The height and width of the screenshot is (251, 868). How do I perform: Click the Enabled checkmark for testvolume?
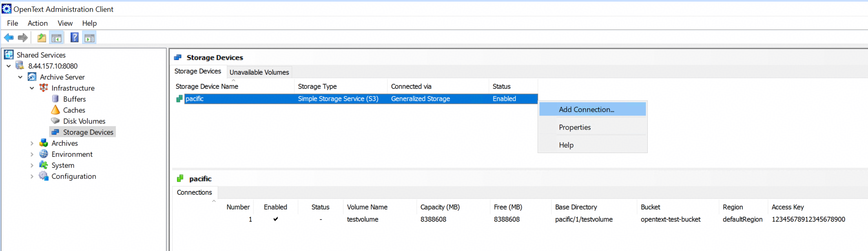[276, 219]
